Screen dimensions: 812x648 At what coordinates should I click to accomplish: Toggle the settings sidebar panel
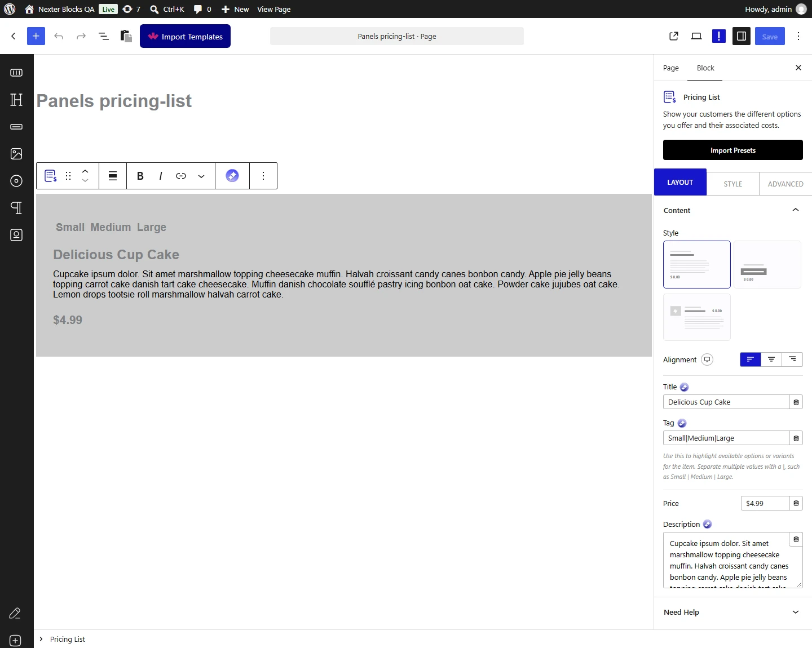coord(742,36)
